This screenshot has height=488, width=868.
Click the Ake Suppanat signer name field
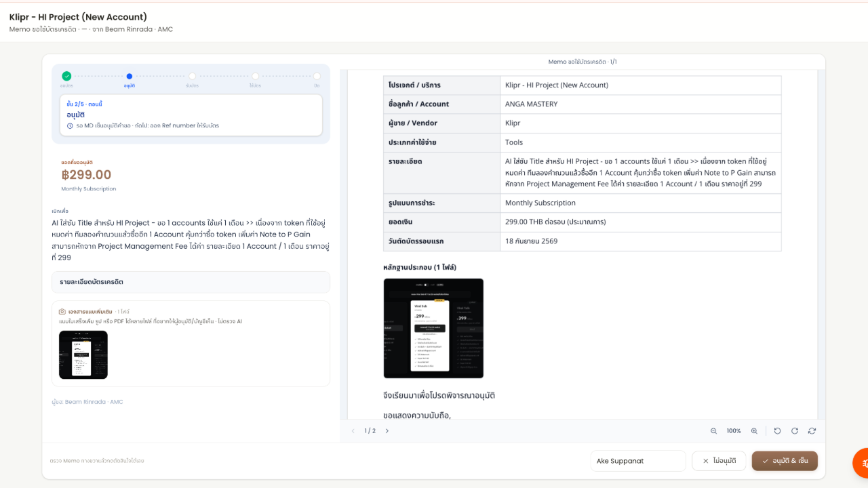point(638,461)
